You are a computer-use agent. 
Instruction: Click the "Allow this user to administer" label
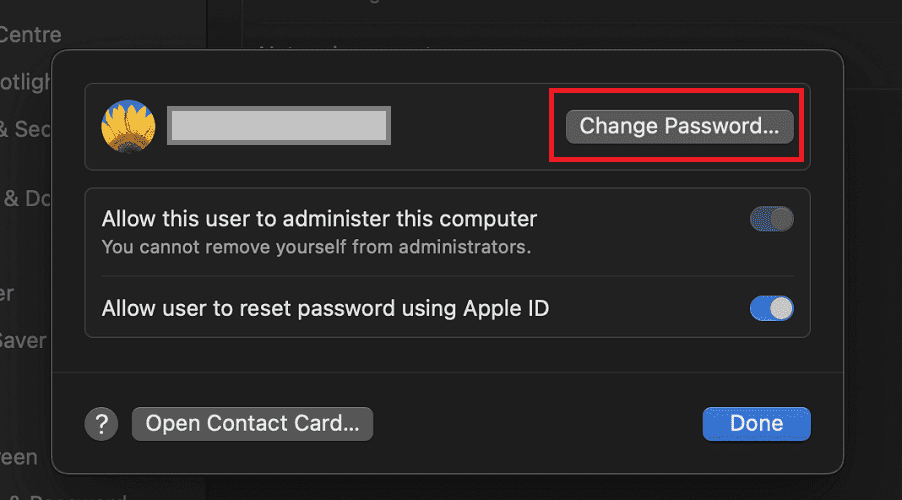319,219
